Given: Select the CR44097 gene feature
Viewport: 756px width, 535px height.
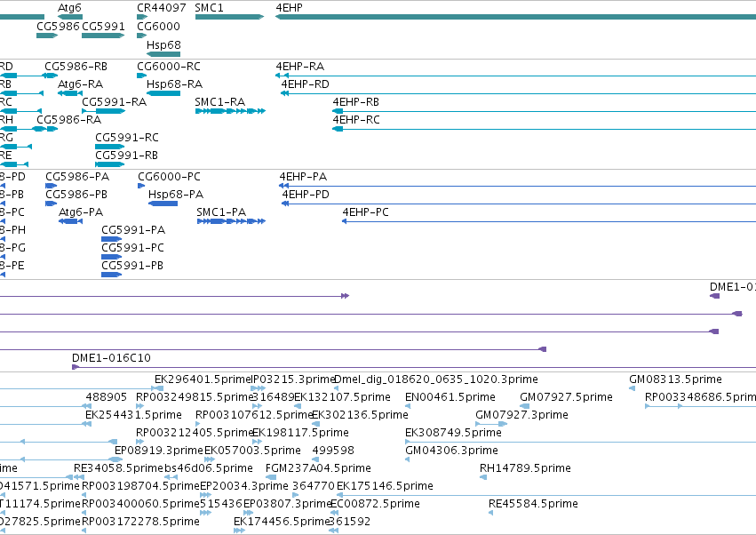Looking at the screenshot, I should pyautogui.click(x=142, y=17).
